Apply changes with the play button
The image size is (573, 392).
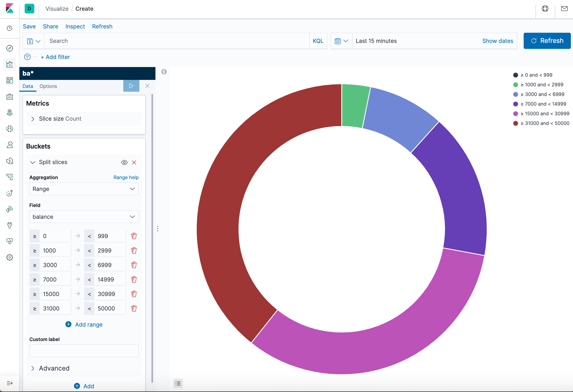point(131,86)
